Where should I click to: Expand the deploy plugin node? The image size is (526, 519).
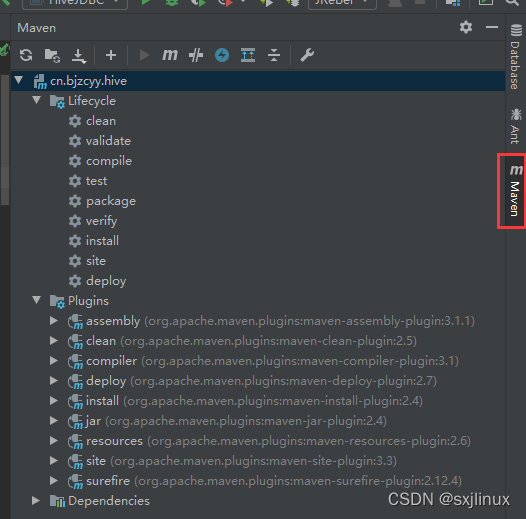(x=54, y=381)
